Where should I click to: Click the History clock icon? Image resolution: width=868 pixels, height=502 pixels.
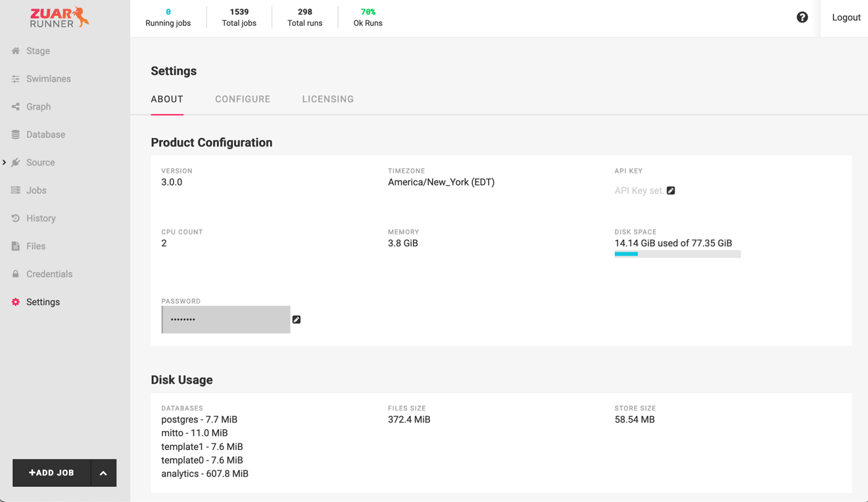tap(16, 218)
